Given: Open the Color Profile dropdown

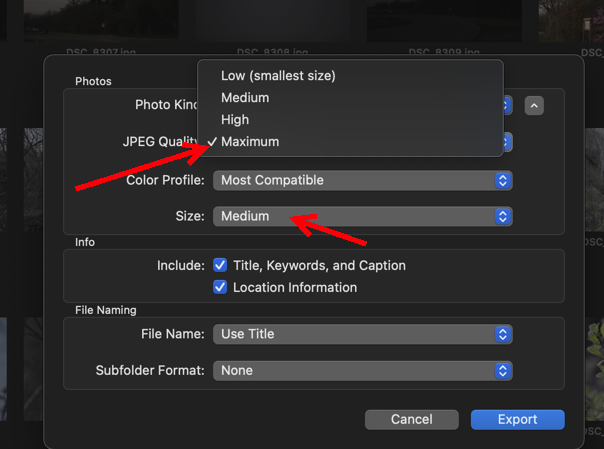Looking at the screenshot, I should click(x=362, y=181).
